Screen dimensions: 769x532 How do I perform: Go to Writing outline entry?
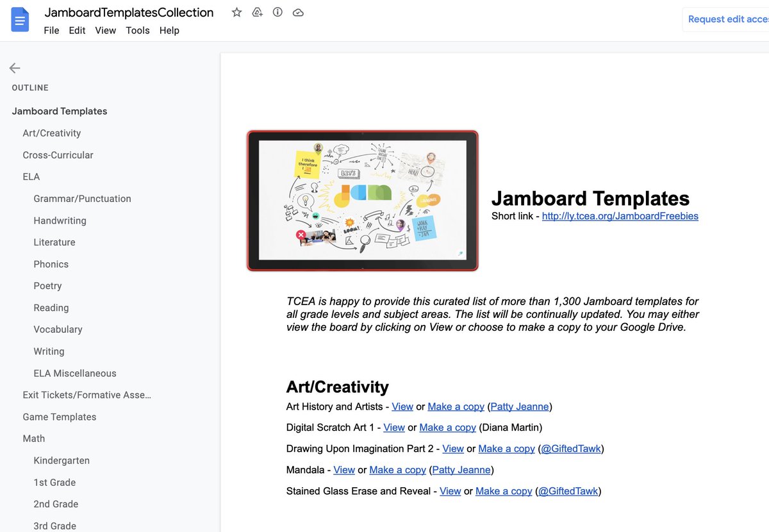pos(49,351)
